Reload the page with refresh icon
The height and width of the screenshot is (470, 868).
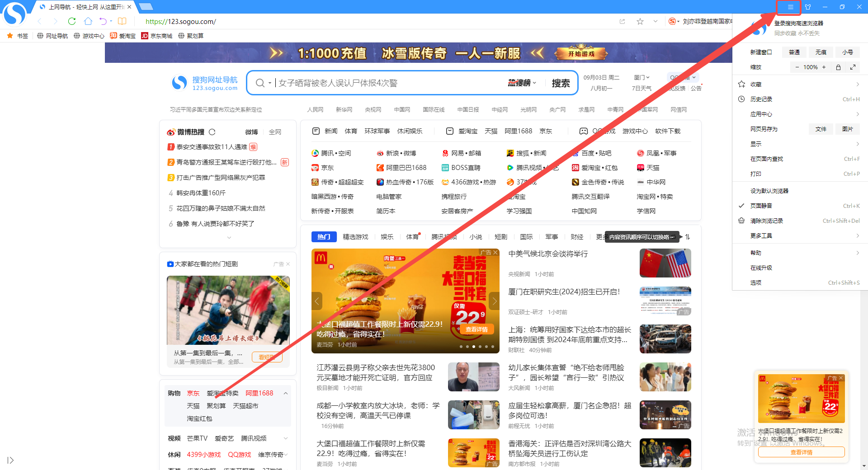click(x=71, y=21)
